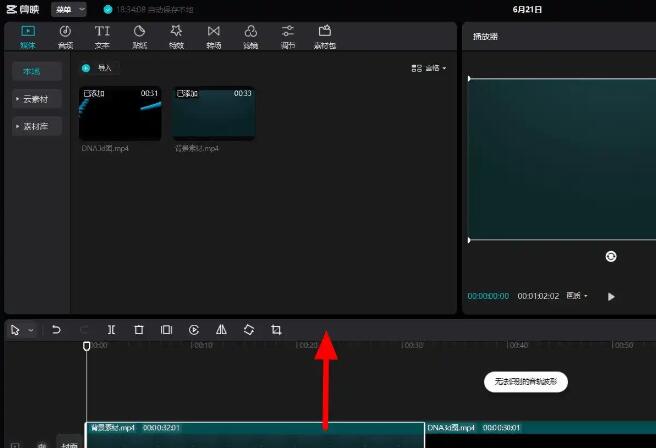Undo the last edit action
Screen dimensions: 656x448
56,330
